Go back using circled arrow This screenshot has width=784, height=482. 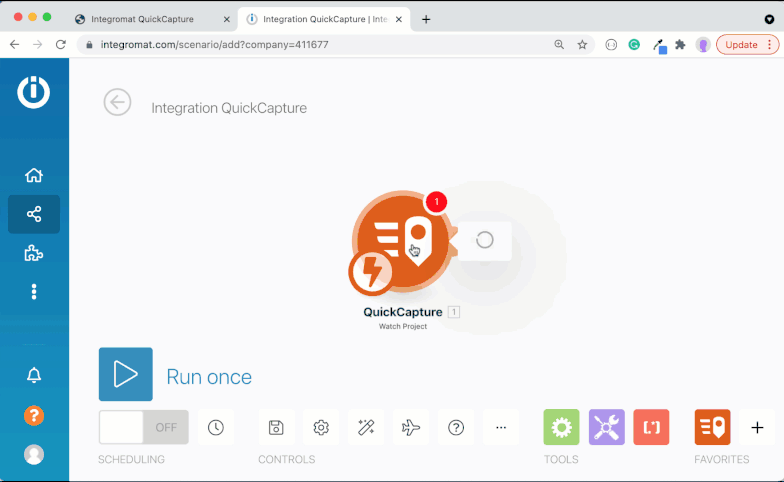pos(118,102)
